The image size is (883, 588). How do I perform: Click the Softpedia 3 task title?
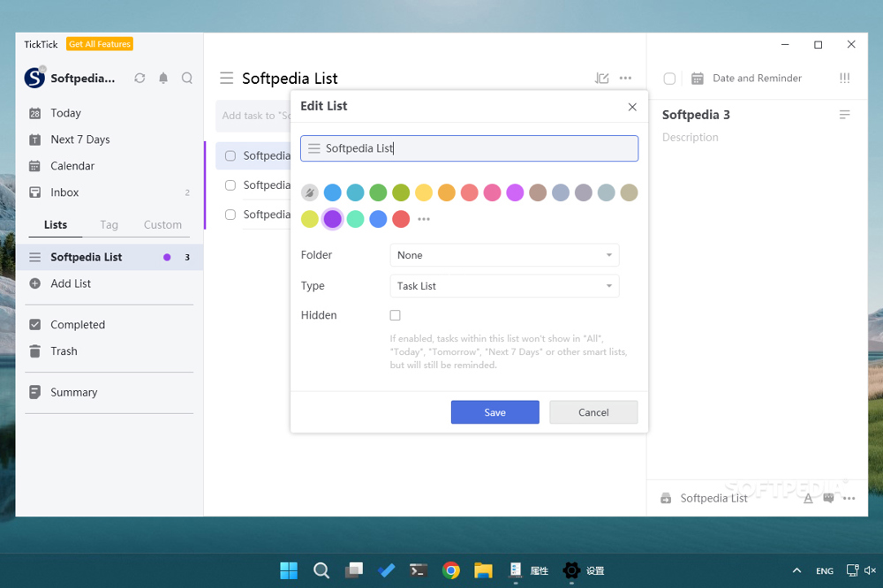point(696,115)
